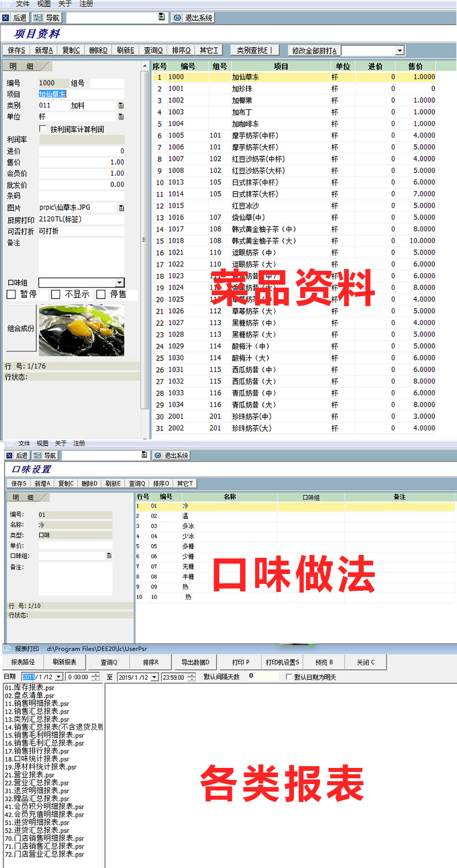The height and width of the screenshot is (868, 457).
Task: Open 口味组 dropdown in 项目资料 detail panel
Action: 120,282
